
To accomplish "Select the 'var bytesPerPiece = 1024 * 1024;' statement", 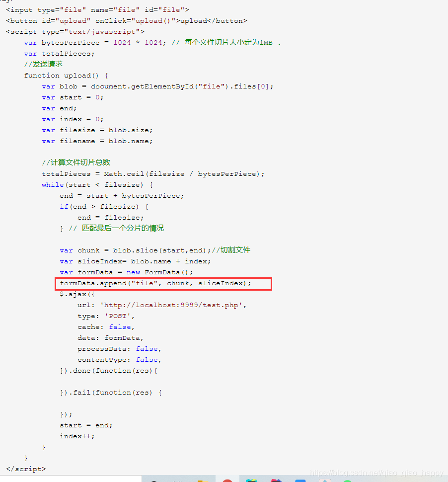I will pos(95,43).
